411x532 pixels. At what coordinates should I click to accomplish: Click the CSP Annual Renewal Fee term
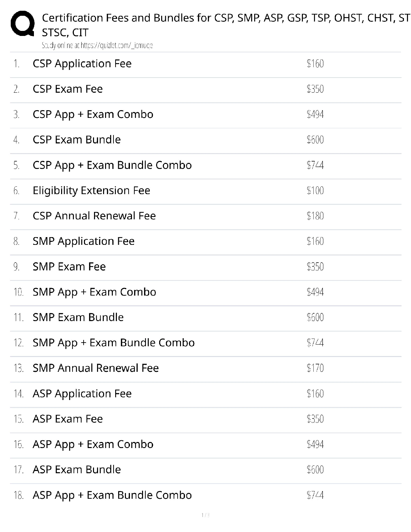pos(94,216)
